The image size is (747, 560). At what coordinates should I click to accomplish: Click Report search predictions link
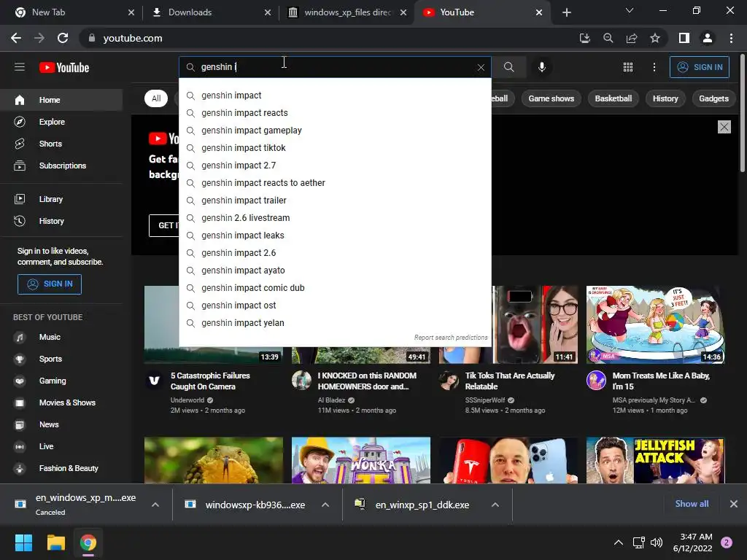451,338
